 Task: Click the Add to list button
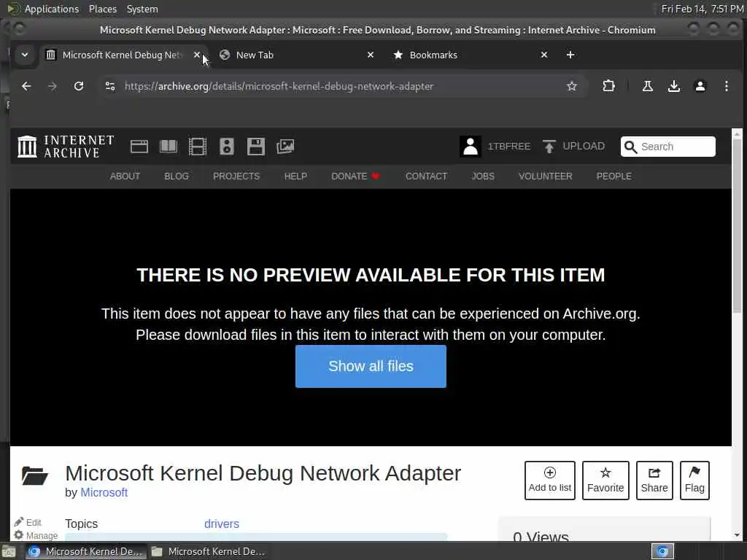550,480
